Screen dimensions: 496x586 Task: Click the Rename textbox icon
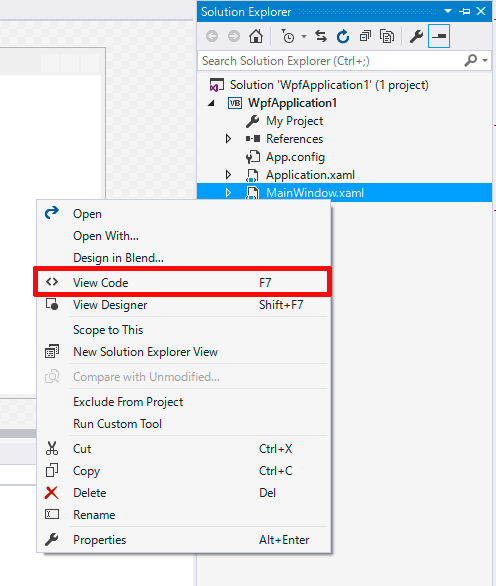pos(52,514)
